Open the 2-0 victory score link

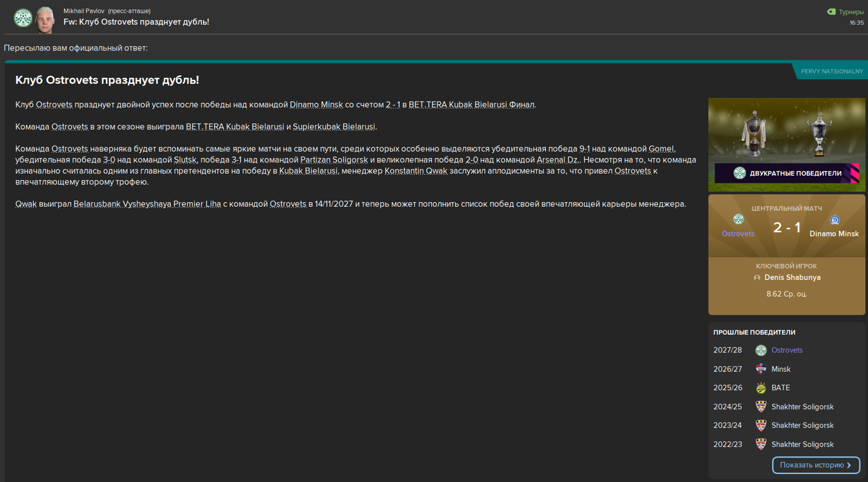[472, 160]
